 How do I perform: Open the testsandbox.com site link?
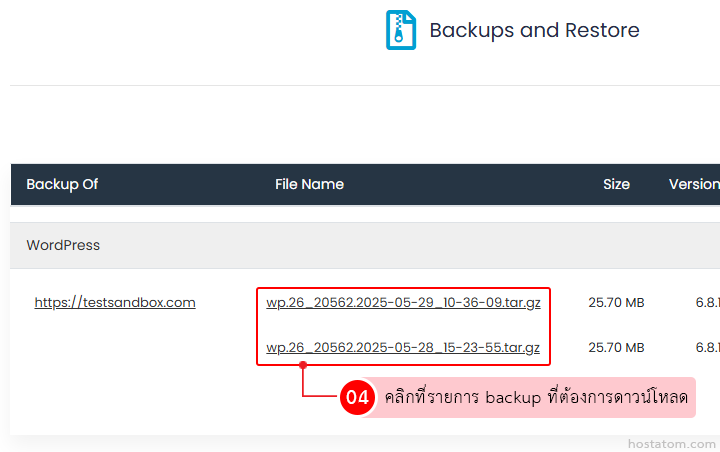pyautogui.click(x=115, y=302)
